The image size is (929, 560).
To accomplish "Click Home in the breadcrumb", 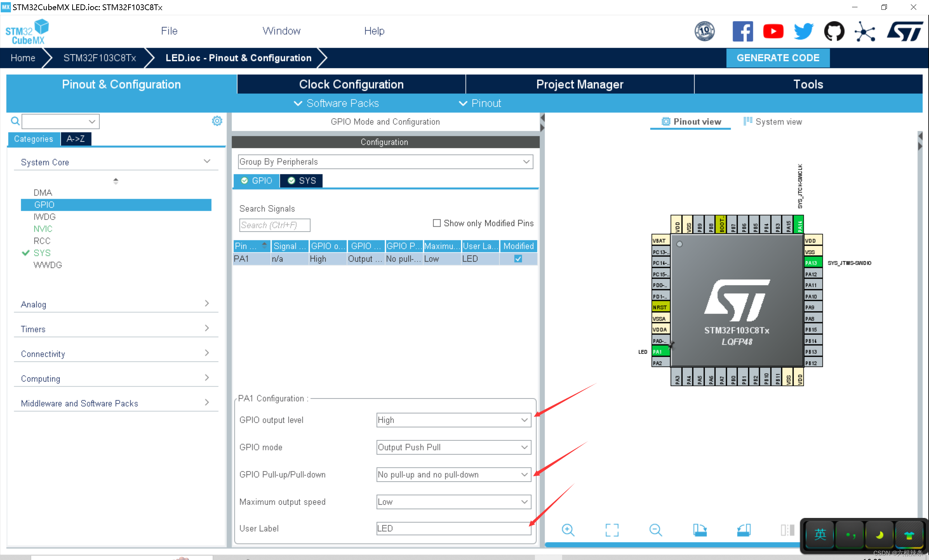I will tap(23, 58).
